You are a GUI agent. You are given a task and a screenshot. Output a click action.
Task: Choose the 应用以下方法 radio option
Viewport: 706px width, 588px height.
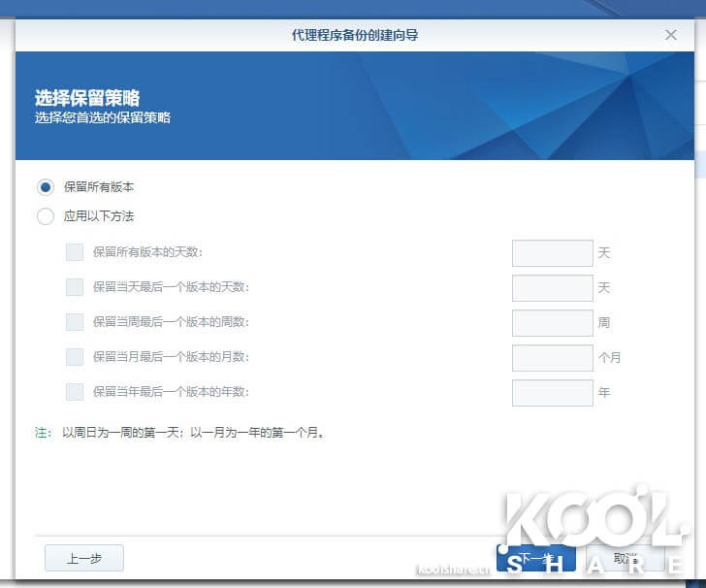pos(46,216)
